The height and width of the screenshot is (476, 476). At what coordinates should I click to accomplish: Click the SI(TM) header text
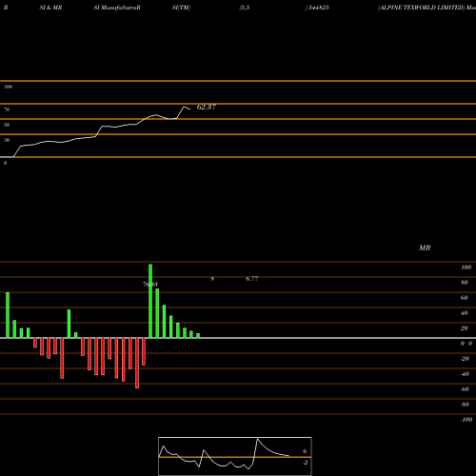pyautogui.click(x=181, y=8)
